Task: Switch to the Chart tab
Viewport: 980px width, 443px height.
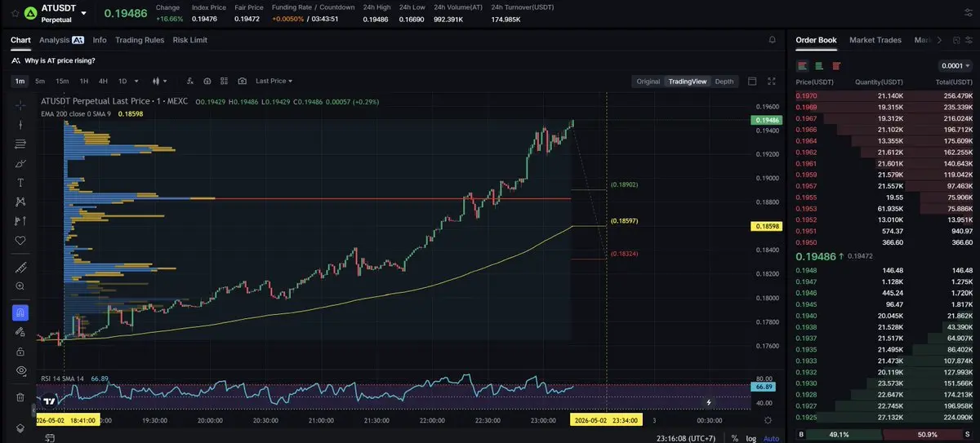Action: [x=20, y=39]
